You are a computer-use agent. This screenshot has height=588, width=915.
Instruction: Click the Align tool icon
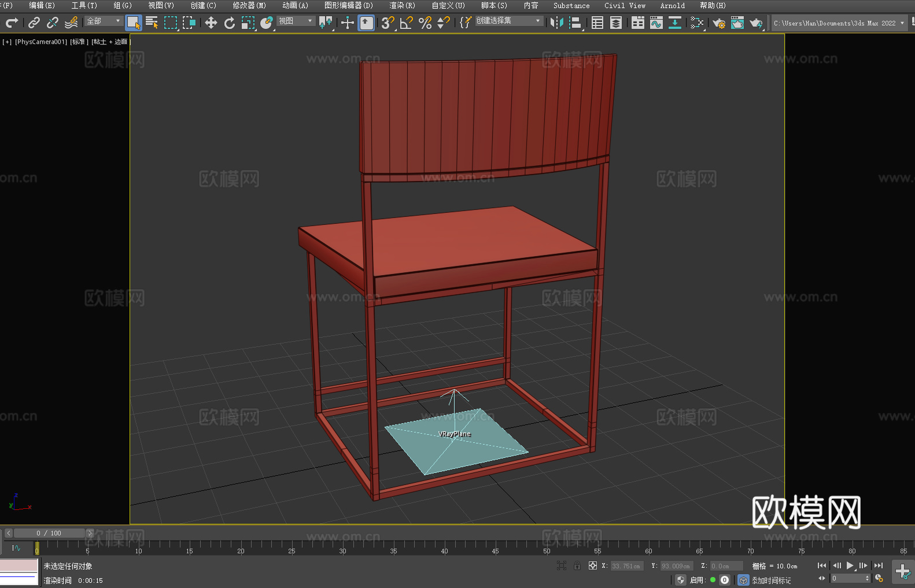(x=575, y=23)
